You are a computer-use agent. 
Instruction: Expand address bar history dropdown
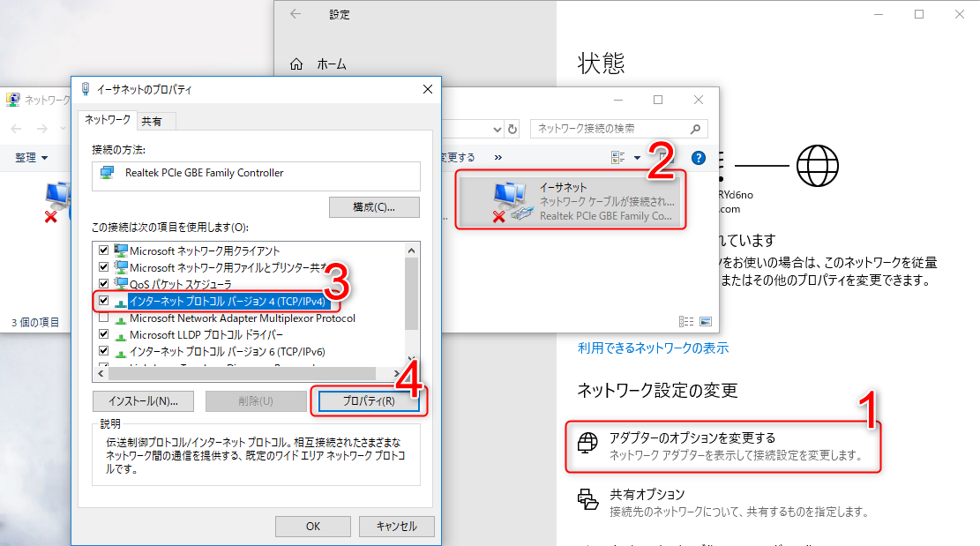pyautogui.click(x=497, y=130)
